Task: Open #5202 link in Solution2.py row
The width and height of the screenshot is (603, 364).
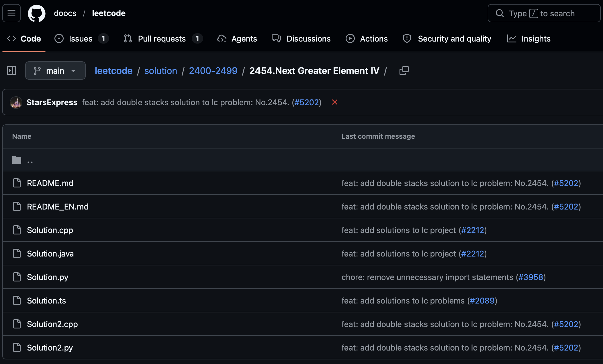Action: tap(566, 348)
